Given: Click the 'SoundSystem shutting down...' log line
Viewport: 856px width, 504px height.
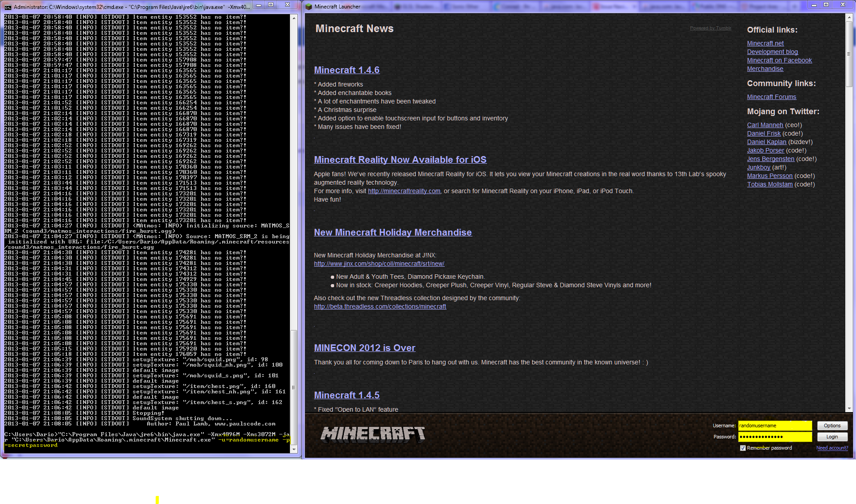Looking at the screenshot, I should tap(182, 418).
